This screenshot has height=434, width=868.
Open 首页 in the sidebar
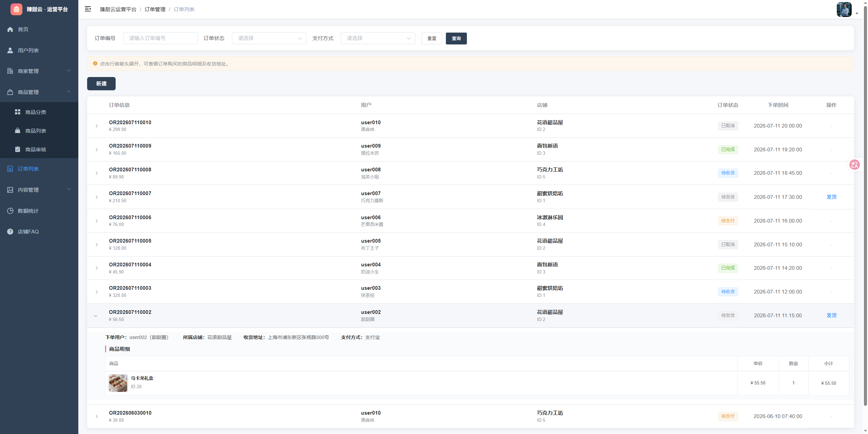tap(39, 29)
